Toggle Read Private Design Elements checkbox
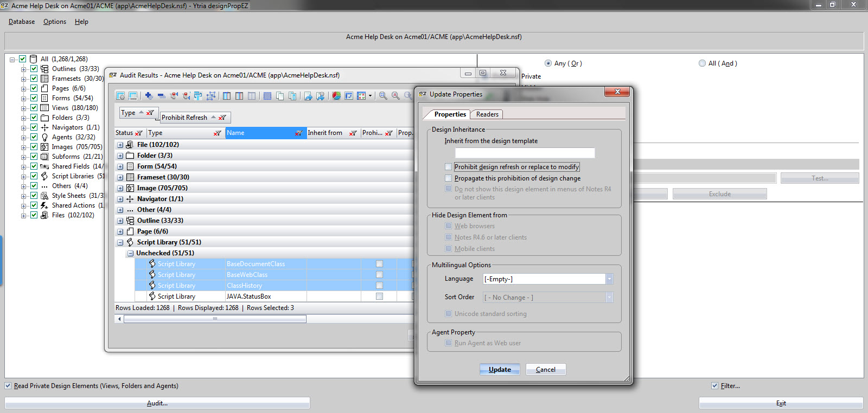Screen dimensions: 868x413 click(x=8, y=386)
